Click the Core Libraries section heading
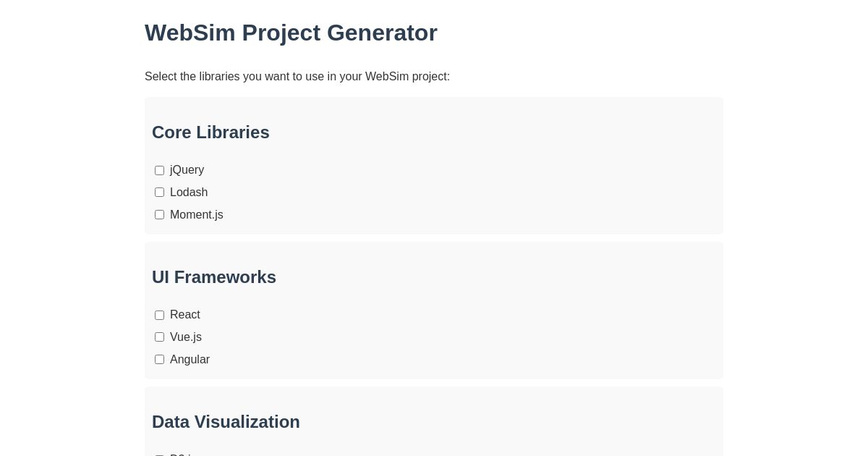 (210, 132)
